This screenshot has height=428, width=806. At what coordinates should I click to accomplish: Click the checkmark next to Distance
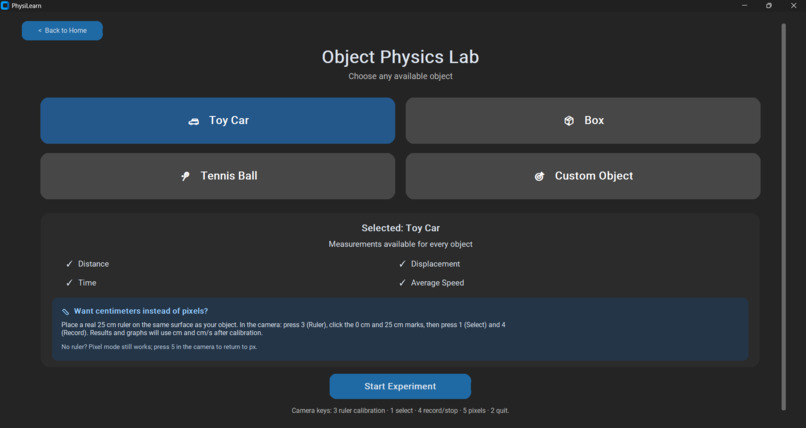point(69,264)
